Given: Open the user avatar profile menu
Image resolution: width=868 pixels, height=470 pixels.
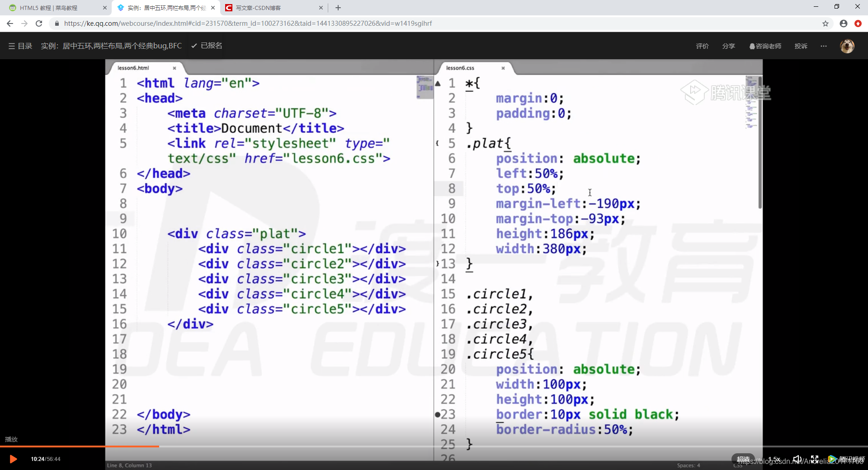Looking at the screenshot, I should click(x=847, y=46).
